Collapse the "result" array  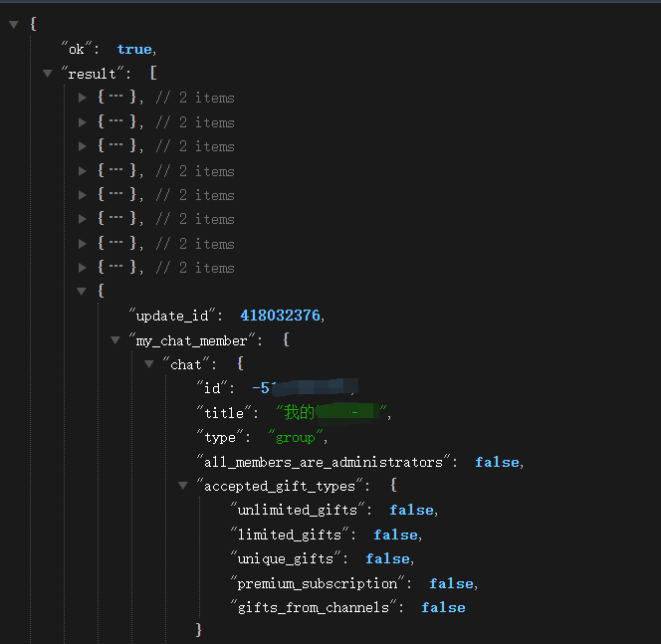click(48, 74)
